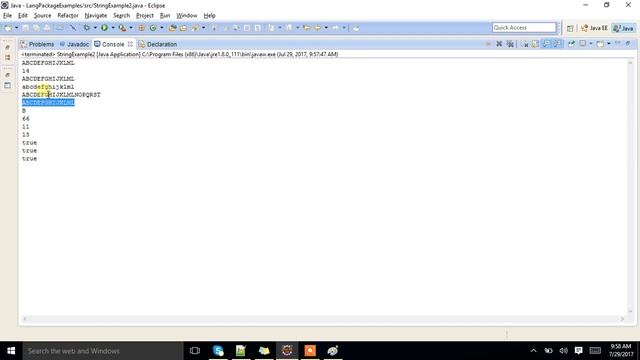Click the console line abcdefghijklml
The width and height of the screenshot is (640, 360).
48,87
